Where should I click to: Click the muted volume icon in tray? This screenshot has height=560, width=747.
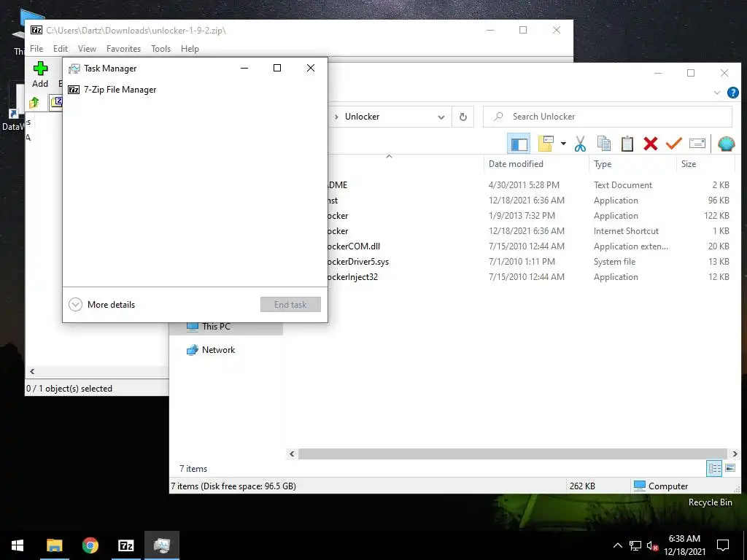click(652, 545)
